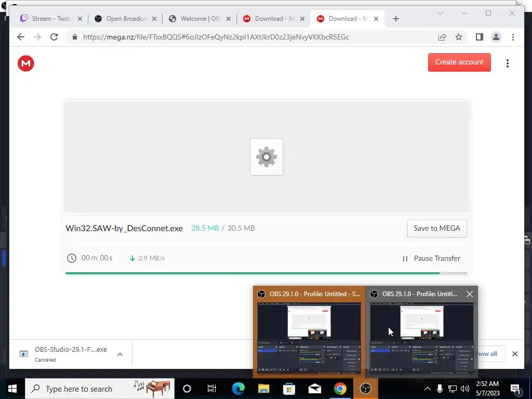Image resolution: width=532 pixels, height=399 pixels.
Task: Open Task View
Action: 212,389
